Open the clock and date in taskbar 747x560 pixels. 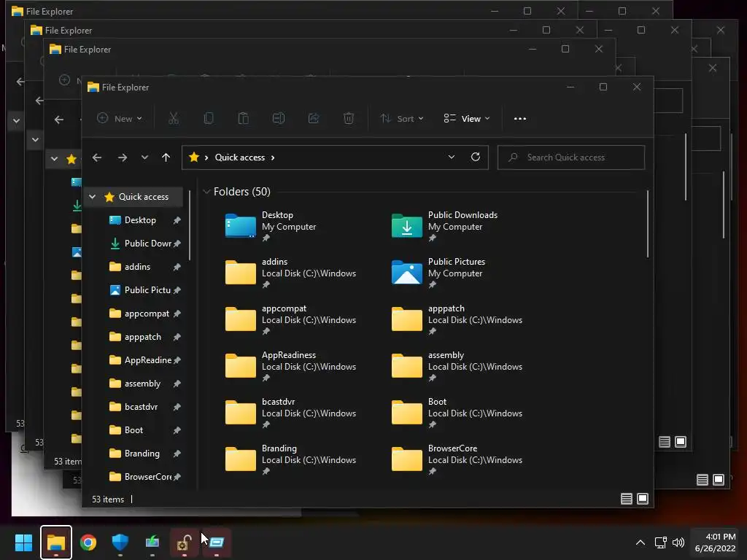(x=715, y=542)
